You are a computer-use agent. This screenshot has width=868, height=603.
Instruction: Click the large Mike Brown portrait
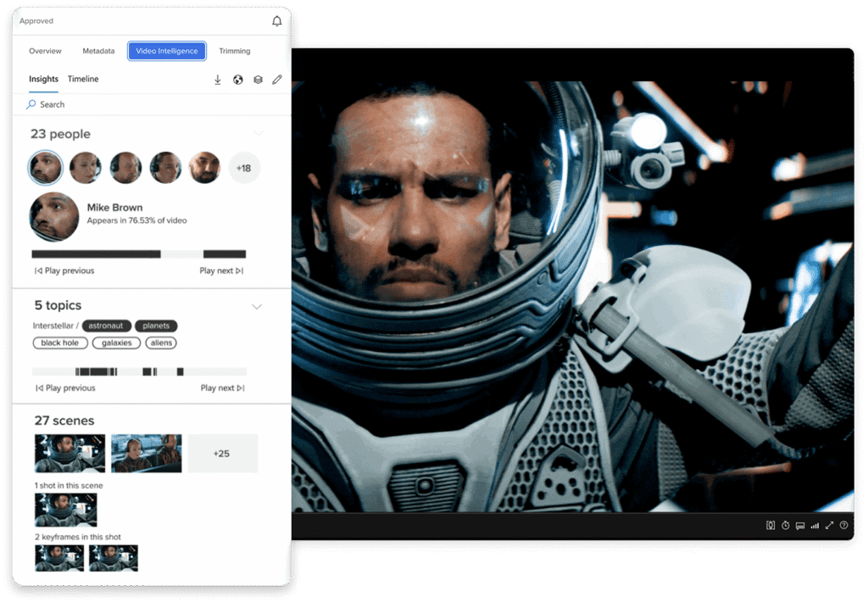click(53, 216)
